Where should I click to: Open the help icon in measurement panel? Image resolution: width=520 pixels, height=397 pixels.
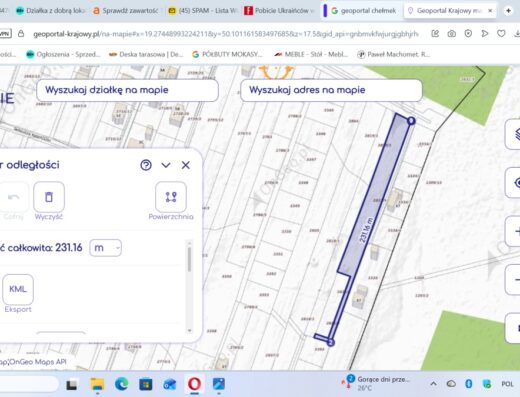146,165
